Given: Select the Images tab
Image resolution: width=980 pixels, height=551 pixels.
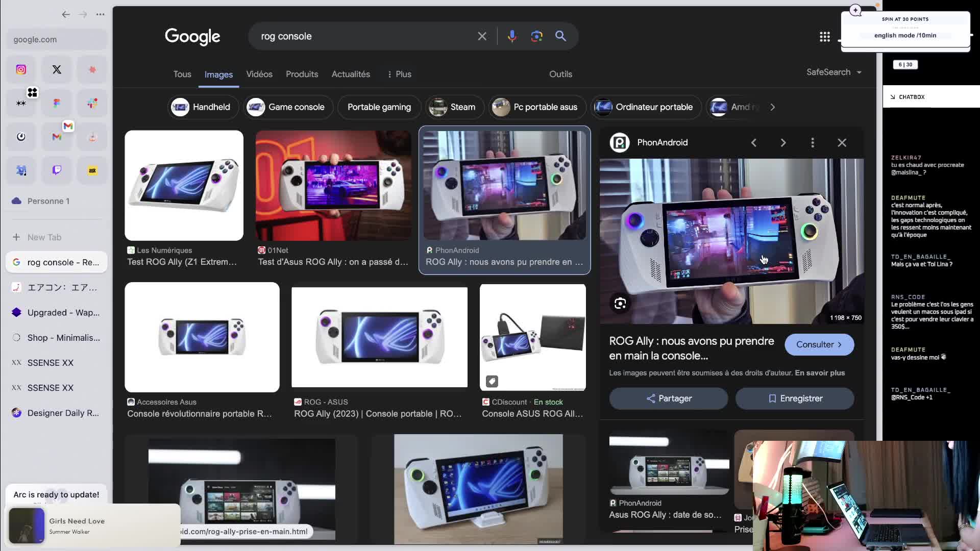Looking at the screenshot, I should 218,74.
